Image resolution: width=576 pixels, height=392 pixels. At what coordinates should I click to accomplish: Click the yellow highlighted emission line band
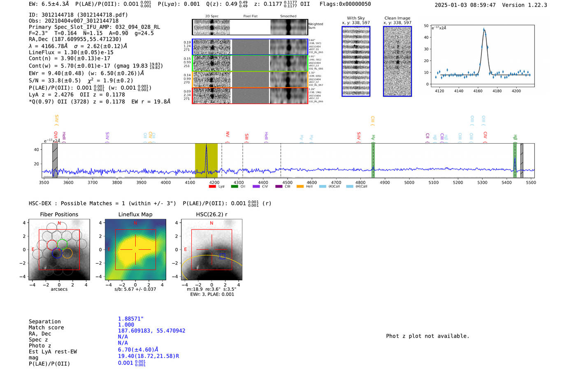click(206, 160)
